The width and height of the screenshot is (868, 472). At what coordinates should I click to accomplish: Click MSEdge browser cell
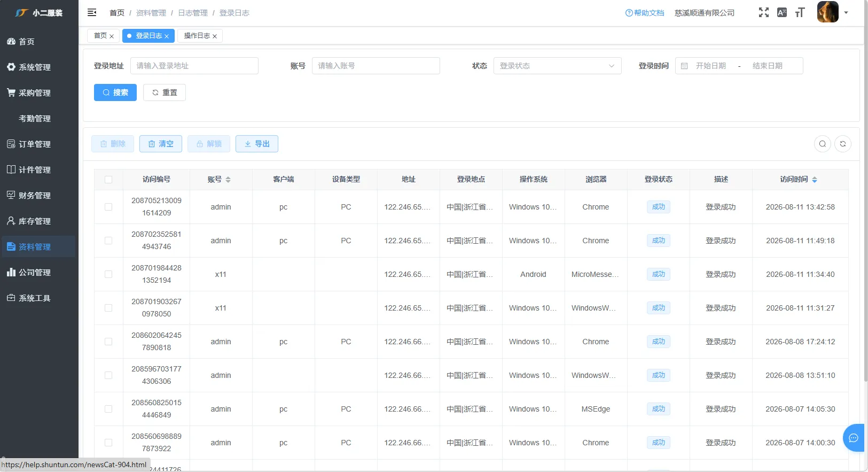tap(596, 409)
